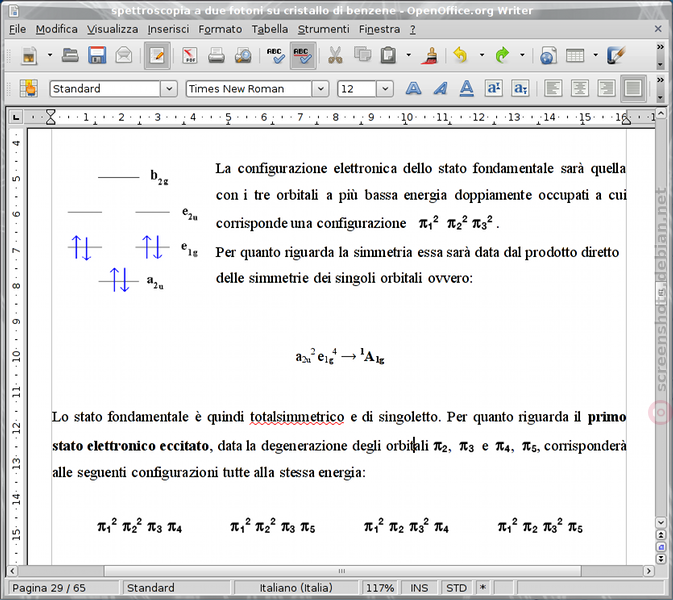Close the document with the X button
This screenshot has width=673, height=600.
coord(658,29)
